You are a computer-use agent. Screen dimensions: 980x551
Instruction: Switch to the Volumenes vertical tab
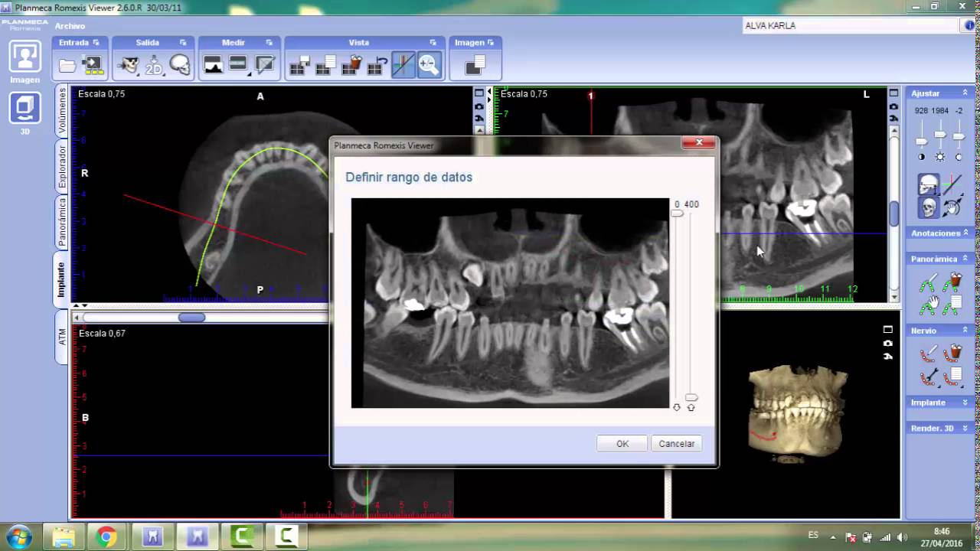(62, 111)
